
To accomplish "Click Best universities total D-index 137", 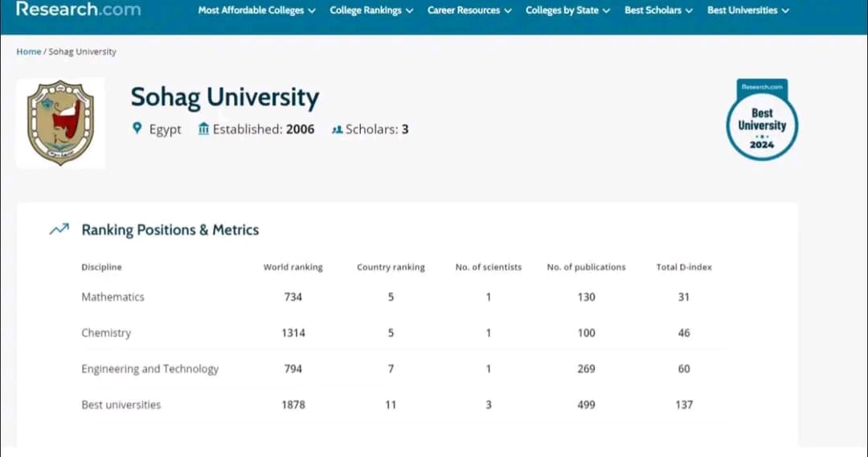I will point(684,405).
